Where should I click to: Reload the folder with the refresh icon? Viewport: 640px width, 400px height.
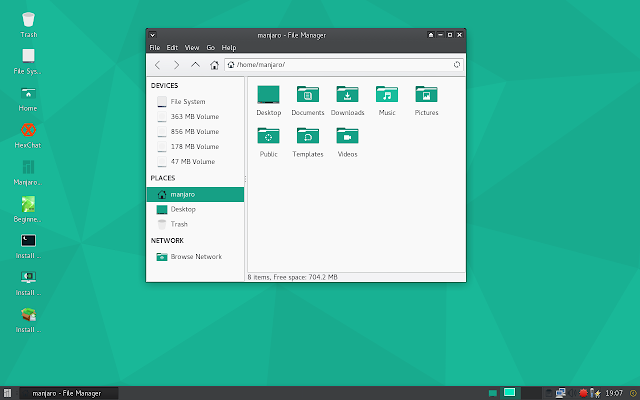click(x=457, y=64)
